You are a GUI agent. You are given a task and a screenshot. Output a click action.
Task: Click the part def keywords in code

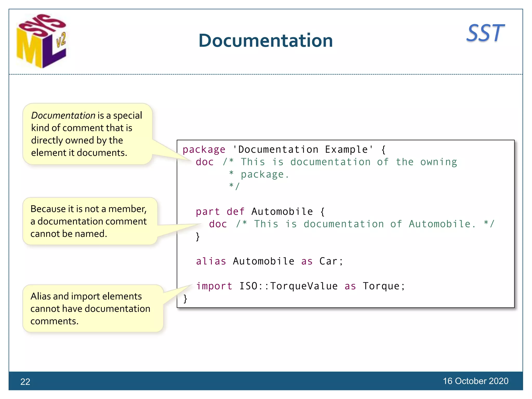220,212
